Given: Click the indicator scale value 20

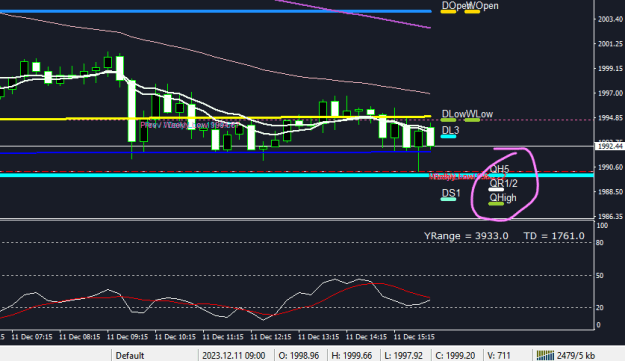Looking at the screenshot, I should 600,308.
